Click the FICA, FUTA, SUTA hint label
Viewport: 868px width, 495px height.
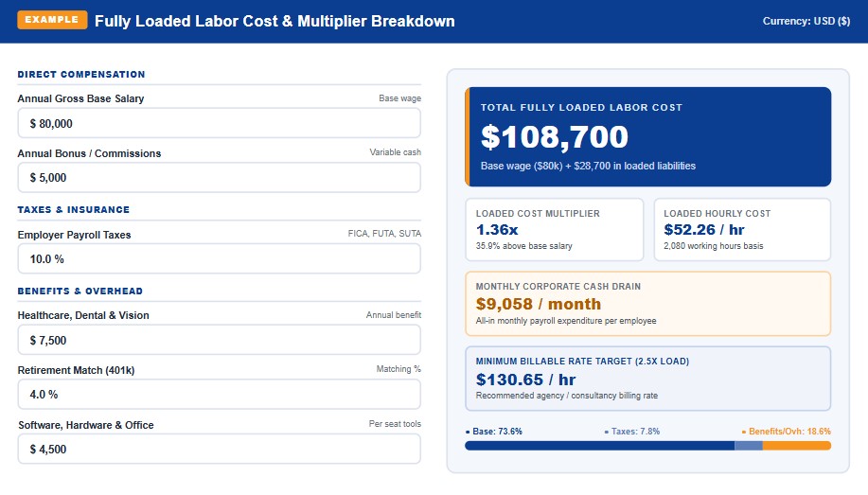point(384,234)
